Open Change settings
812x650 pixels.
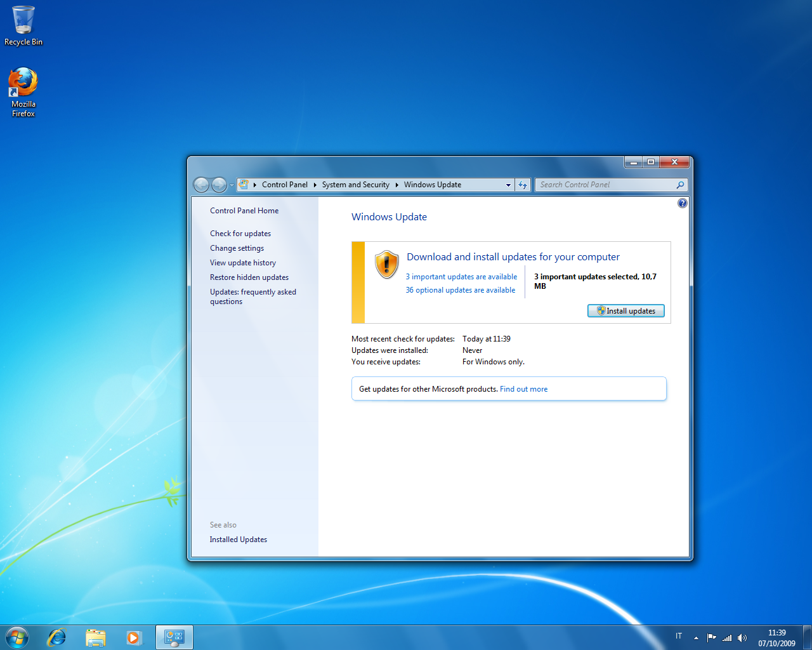tap(237, 248)
